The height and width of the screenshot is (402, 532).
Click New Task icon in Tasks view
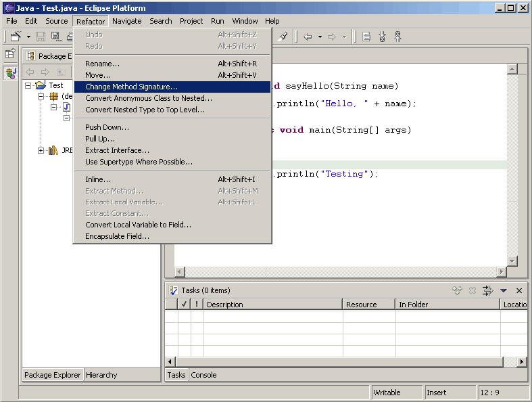pos(457,290)
